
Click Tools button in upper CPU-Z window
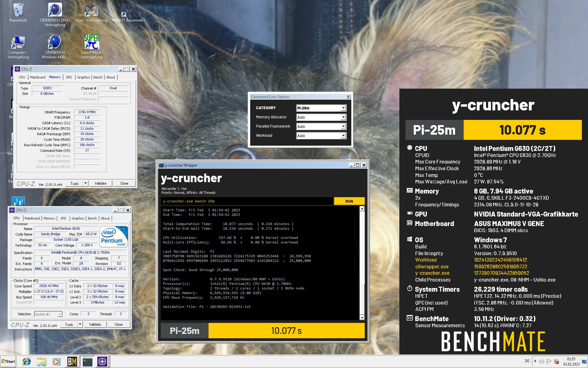(74, 183)
